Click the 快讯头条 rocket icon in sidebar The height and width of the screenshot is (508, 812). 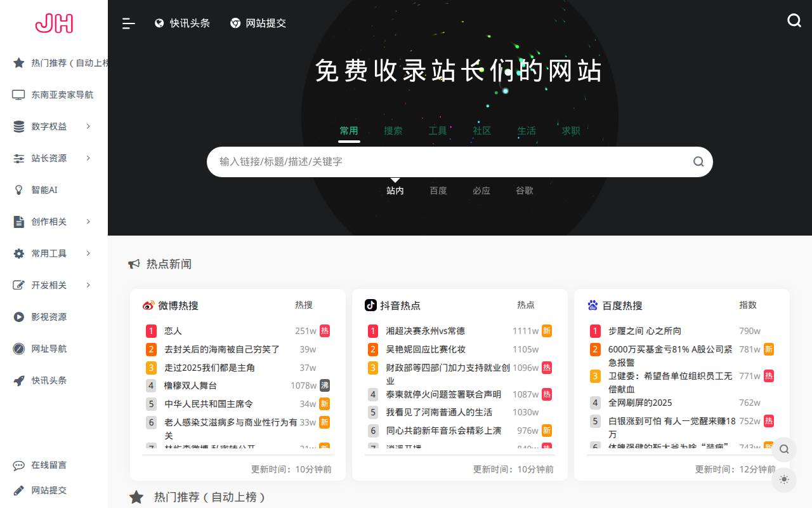coord(18,380)
